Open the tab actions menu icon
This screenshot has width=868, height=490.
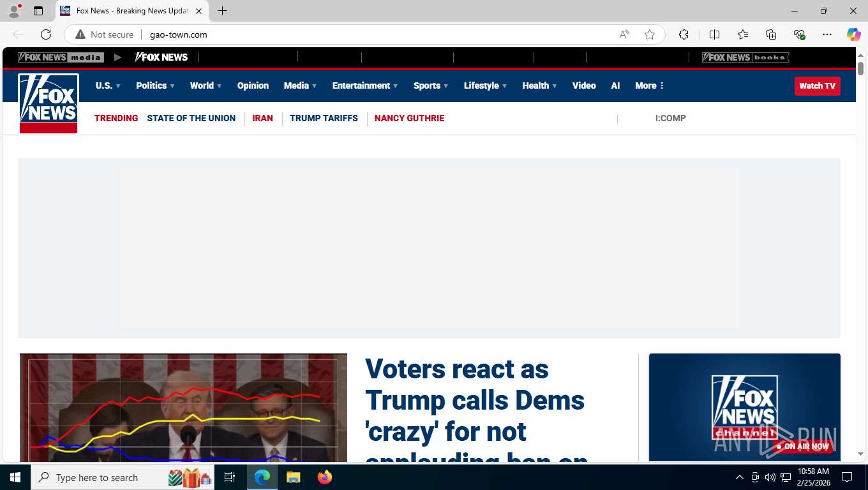(x=38, y=11)
